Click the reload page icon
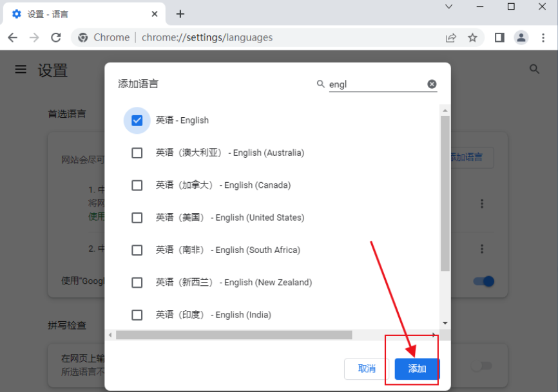This screenshot has width=558, height=392. [x=56, y=37]
